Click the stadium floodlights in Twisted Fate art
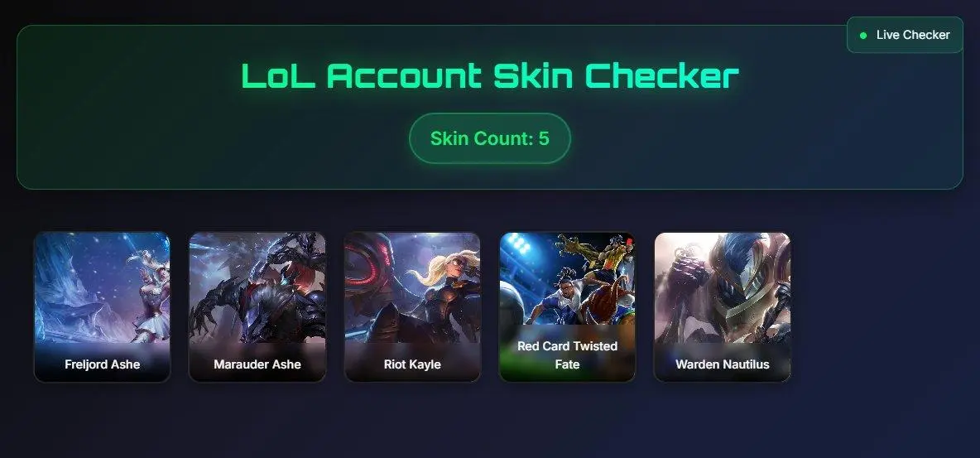Screen dimensions: 980x458 tap(519, 244)
